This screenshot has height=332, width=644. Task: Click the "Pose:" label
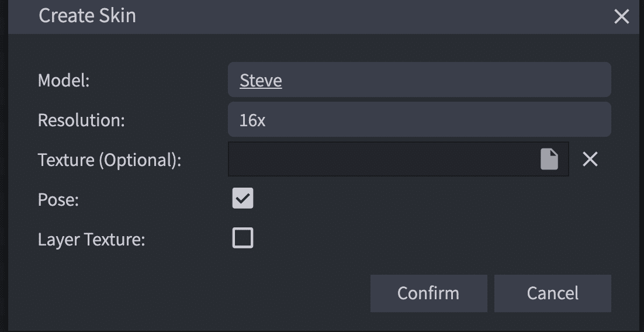[58, 200]
